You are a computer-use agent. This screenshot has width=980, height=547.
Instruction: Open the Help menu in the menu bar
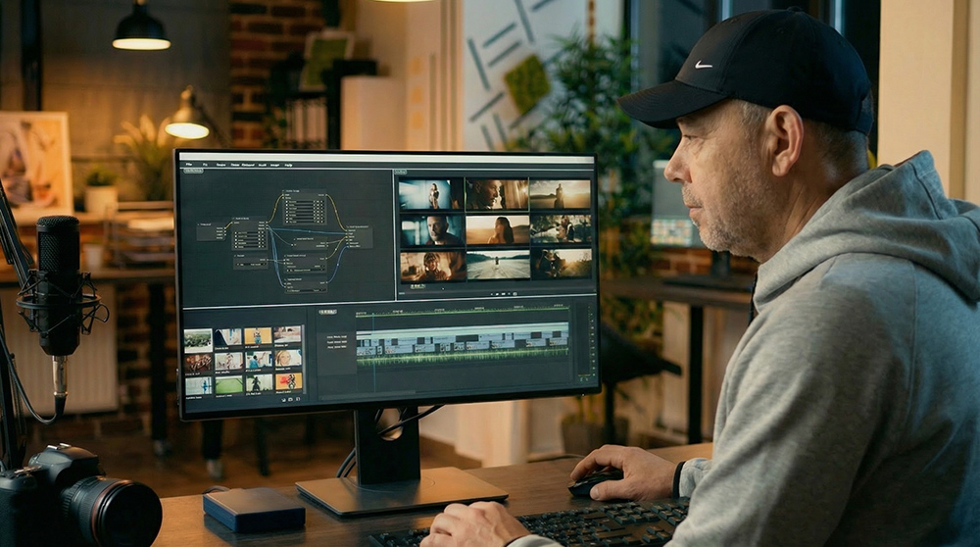(x=289, y=165)
